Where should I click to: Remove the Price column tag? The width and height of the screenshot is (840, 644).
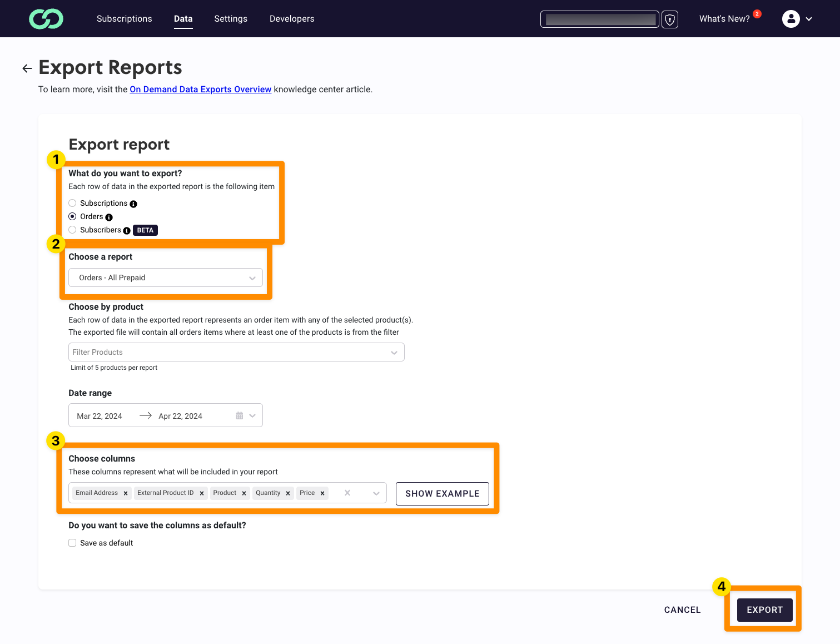(322, 493)
